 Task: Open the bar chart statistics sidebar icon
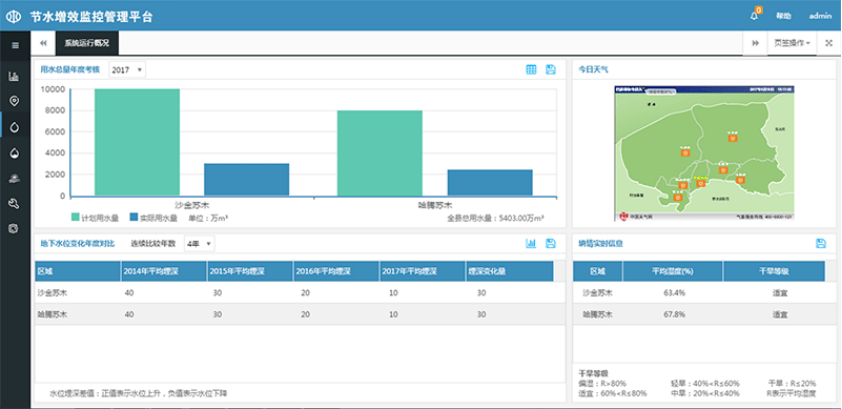click(x=14, y=76)
